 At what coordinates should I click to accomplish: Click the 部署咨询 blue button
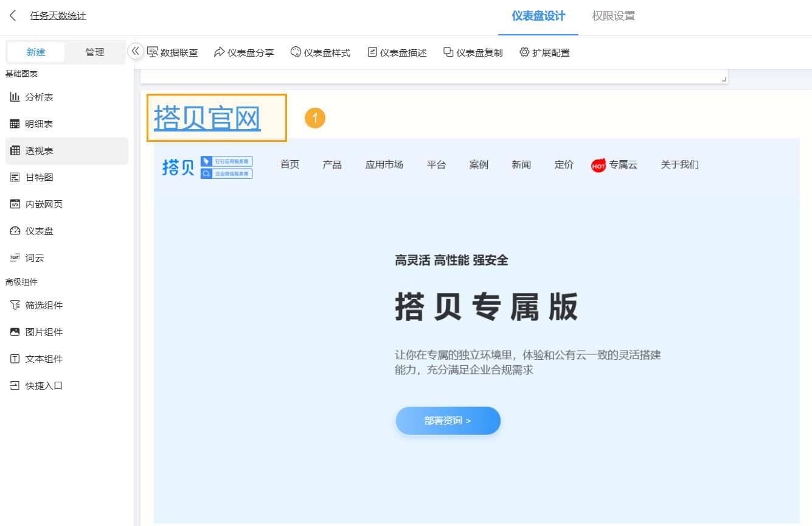pos(448,421)
